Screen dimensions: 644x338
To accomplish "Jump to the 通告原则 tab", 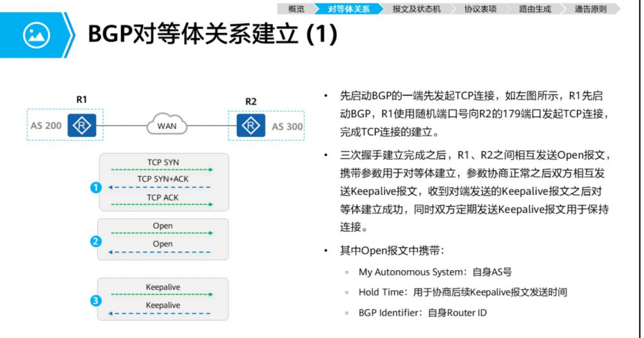I will (x=590, y=9).
